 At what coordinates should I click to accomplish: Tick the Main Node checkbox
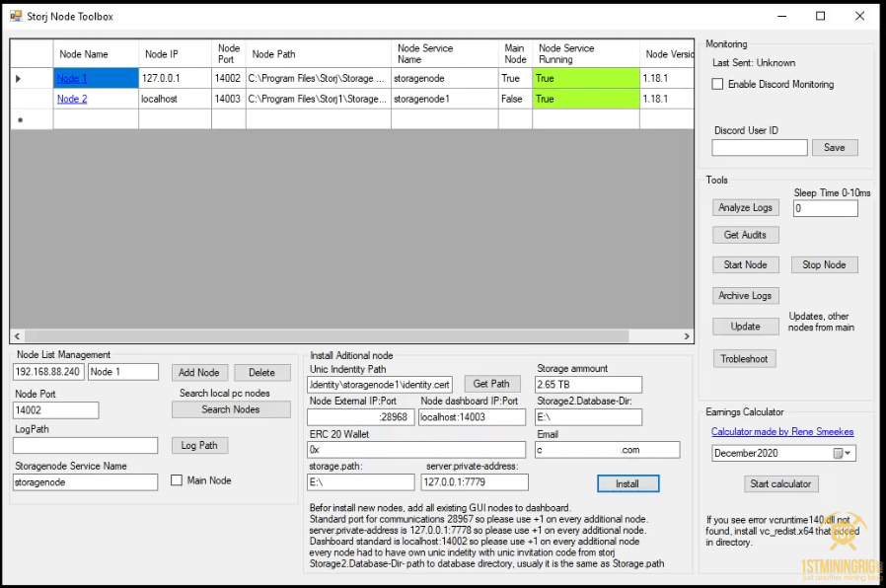click(x=177, y=480)
